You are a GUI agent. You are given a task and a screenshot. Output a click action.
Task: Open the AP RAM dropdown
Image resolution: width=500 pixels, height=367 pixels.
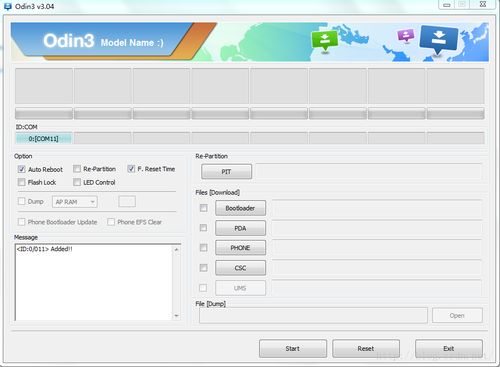coord(75,202)
